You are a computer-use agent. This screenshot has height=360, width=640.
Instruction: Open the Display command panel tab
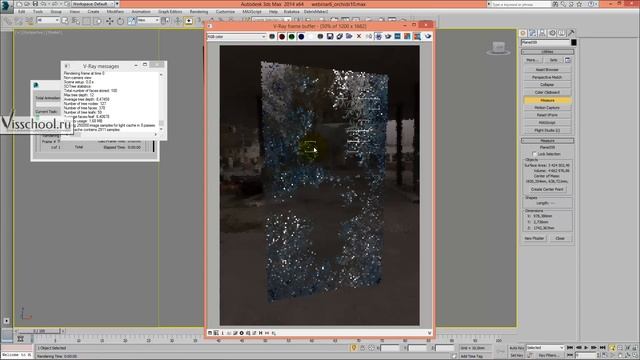pyautogui.click(x=562, y=33)
